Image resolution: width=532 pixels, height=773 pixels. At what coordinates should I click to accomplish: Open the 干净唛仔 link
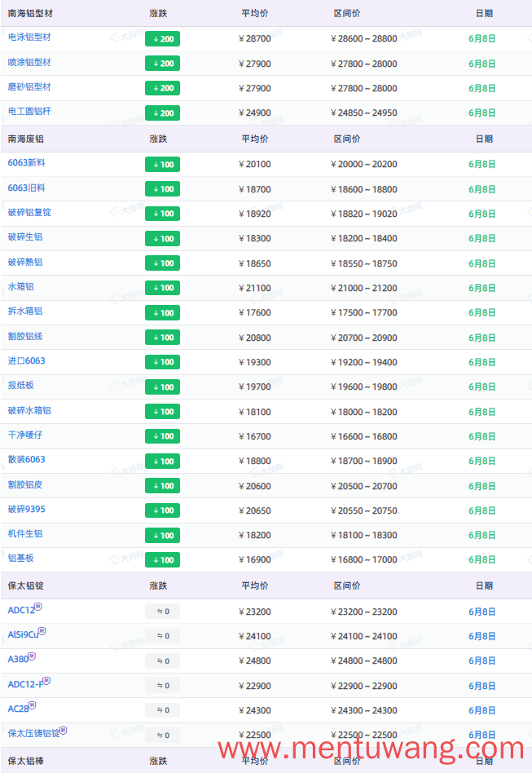(x=25, y=435)
